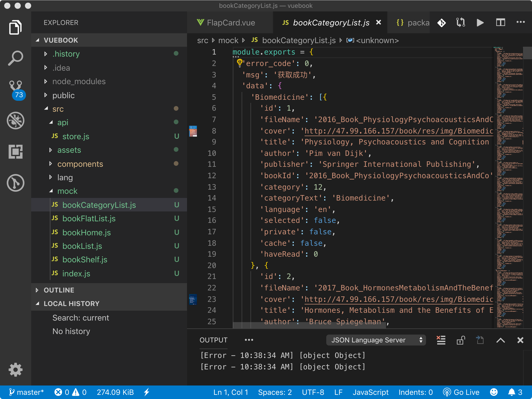Toggle Go Live server in status bar
This screenshot has width=532, height=399.
click(461, 392)
